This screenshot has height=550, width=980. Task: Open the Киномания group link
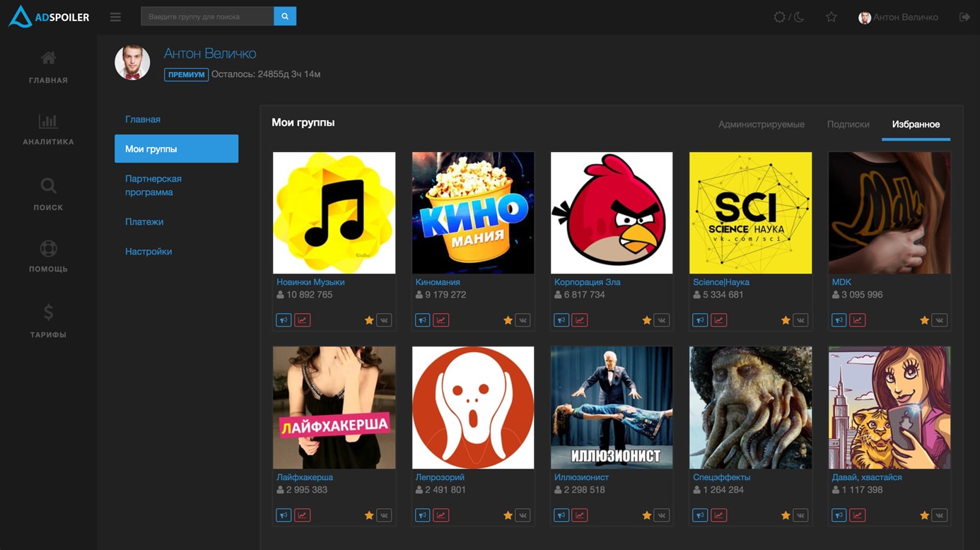point(438,282)
